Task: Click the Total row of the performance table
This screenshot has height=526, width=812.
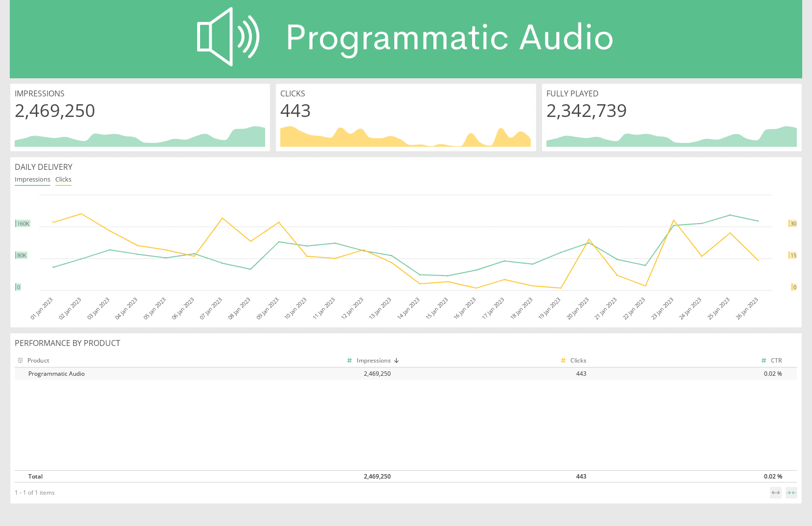Action: pyautogui.click(x=36, y=476)
